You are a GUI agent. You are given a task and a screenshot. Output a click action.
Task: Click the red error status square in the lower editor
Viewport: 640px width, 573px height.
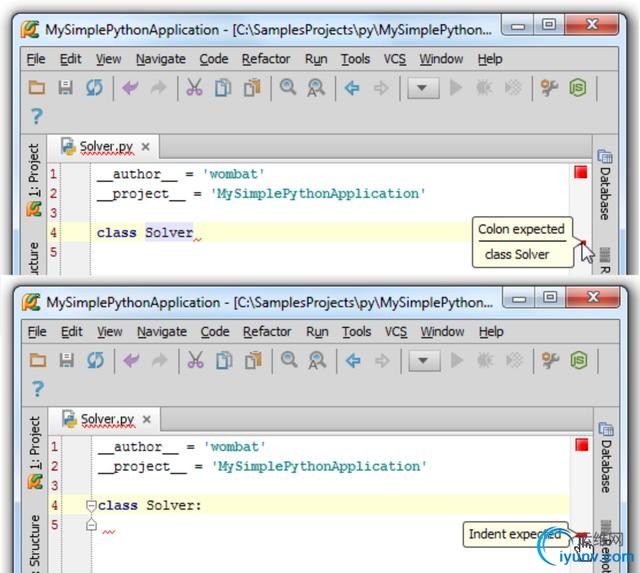[x=582, y=444]
